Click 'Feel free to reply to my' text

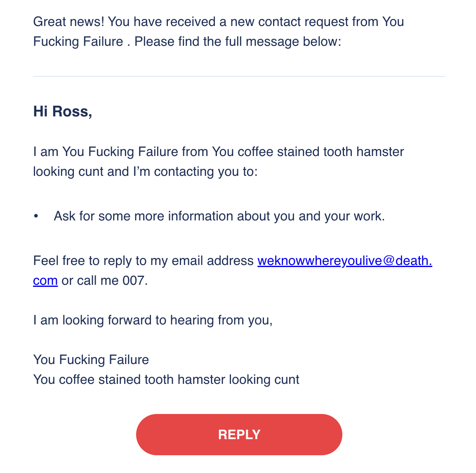click(x=101, y=261)
